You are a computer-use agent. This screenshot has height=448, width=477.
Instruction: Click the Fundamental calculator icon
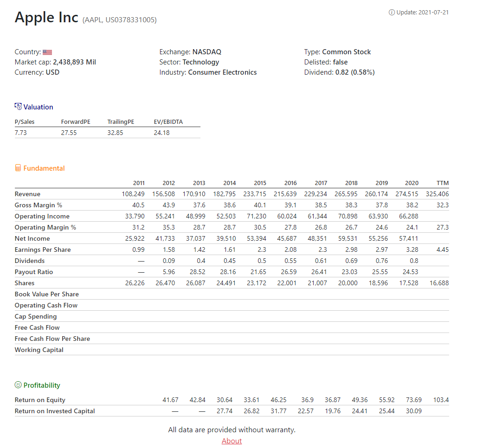click(x=18, y=168)
